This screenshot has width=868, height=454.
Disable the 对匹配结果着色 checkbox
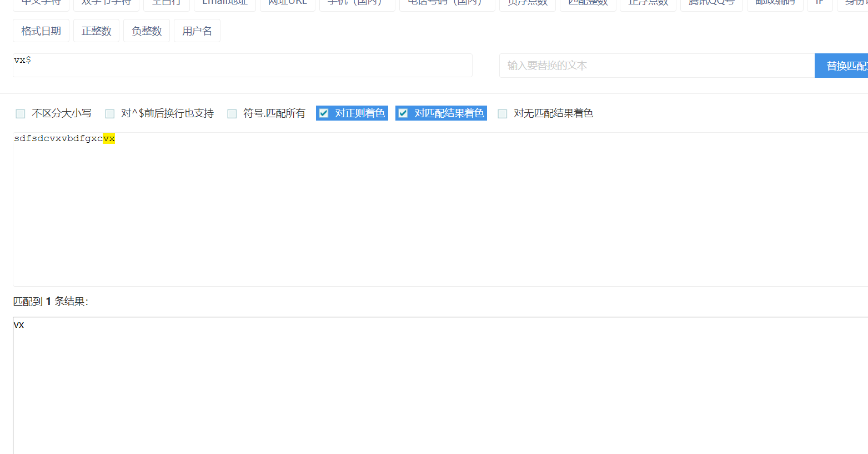pos(403,113)
